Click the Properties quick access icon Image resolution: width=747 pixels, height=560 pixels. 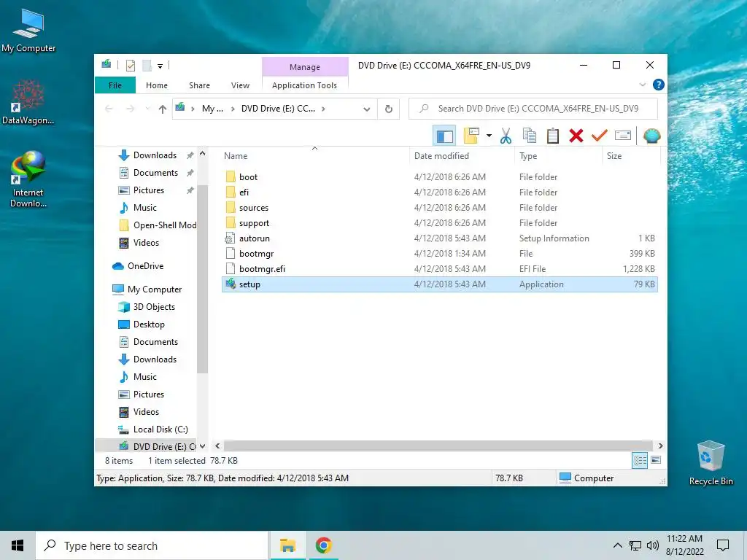click(x=131, y=66)
